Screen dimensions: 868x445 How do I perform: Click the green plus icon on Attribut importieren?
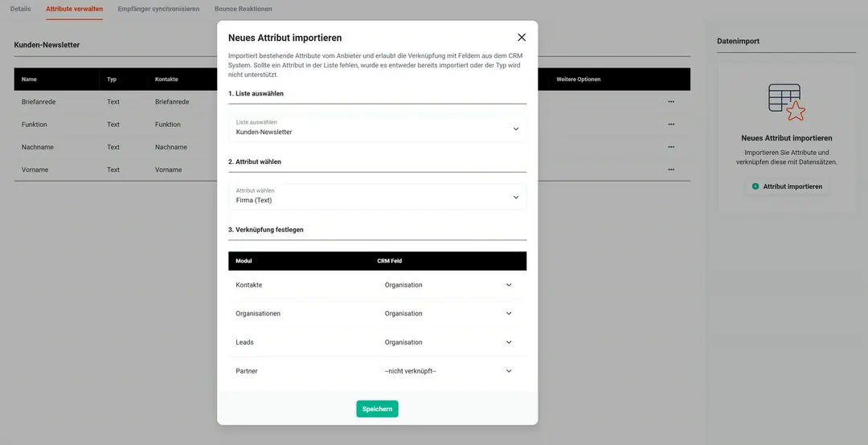[755, 186]
